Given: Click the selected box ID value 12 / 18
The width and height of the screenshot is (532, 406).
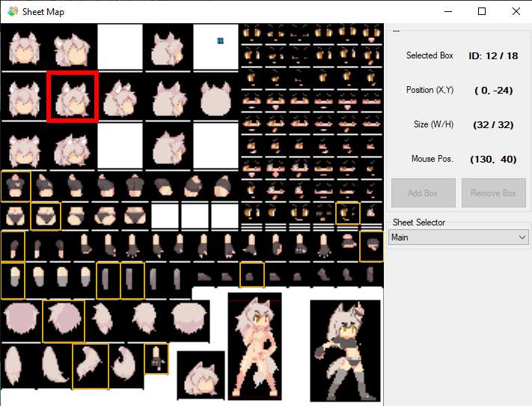Looking at the screenshot, I should (493, 55).
